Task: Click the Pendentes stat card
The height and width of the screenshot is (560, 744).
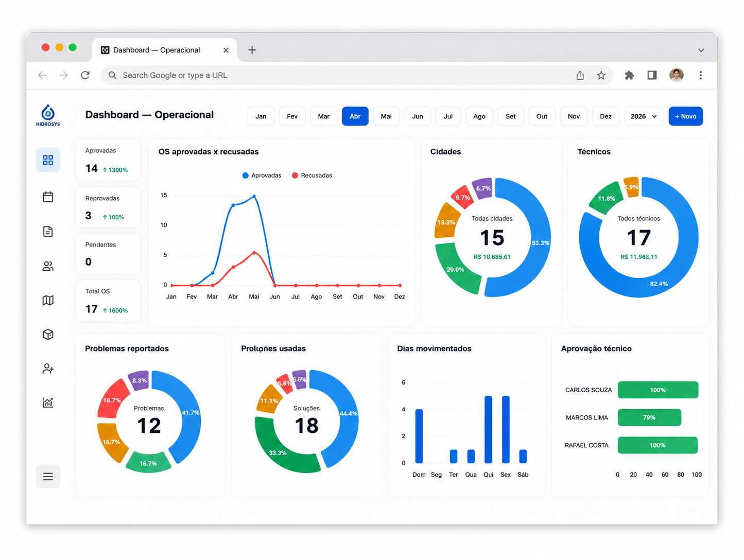Action: coord(108,254)
